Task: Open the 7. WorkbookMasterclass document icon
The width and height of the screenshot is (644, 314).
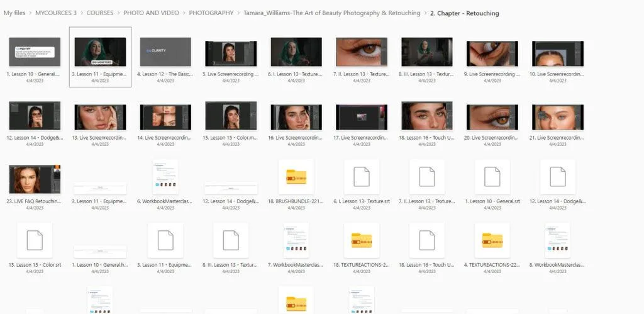Action: pos(296,240)
